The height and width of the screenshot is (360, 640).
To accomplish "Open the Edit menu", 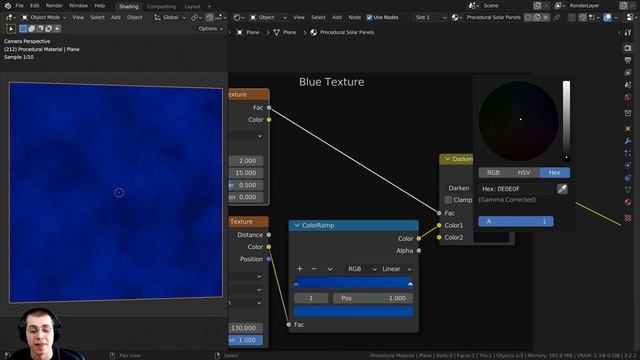I will pyautogui.click(x=35, y=6).
